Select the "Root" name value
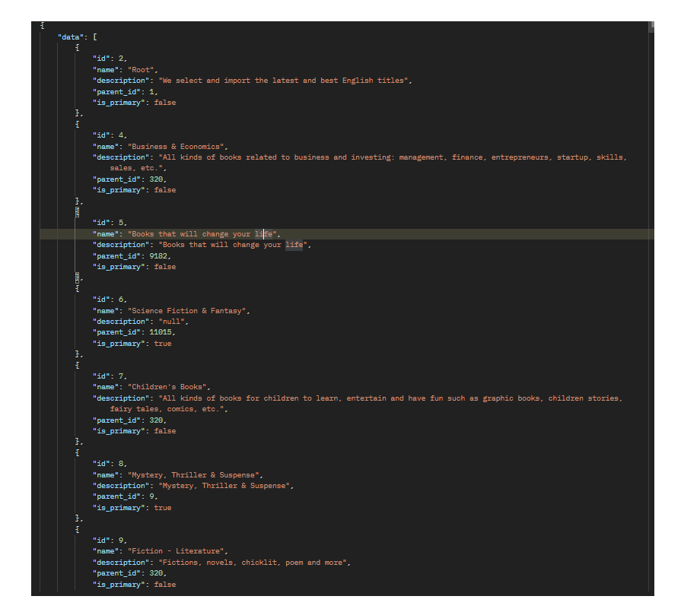This screenshot has width=700, height=612. [x=141, y=70]
